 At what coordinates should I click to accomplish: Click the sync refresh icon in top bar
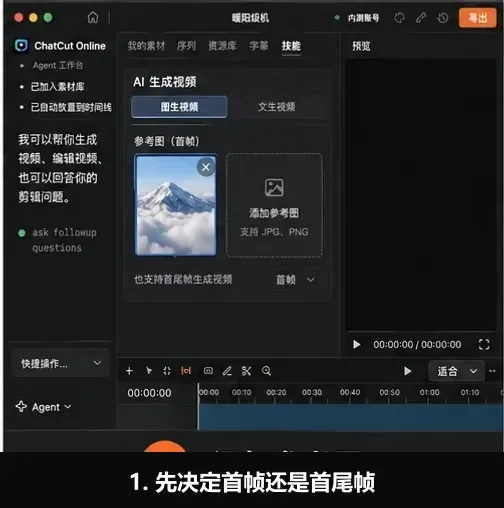click(399, 18)
